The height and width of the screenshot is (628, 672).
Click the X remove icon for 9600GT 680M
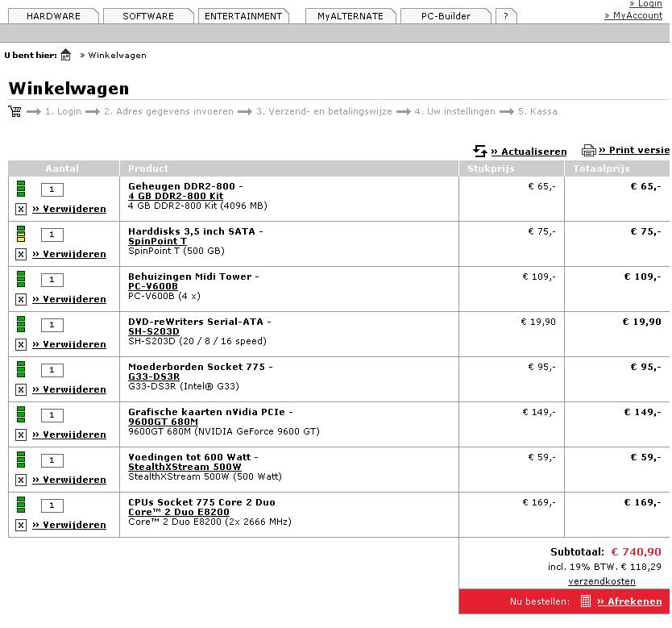pyautogui.click(x=21, y=435)
